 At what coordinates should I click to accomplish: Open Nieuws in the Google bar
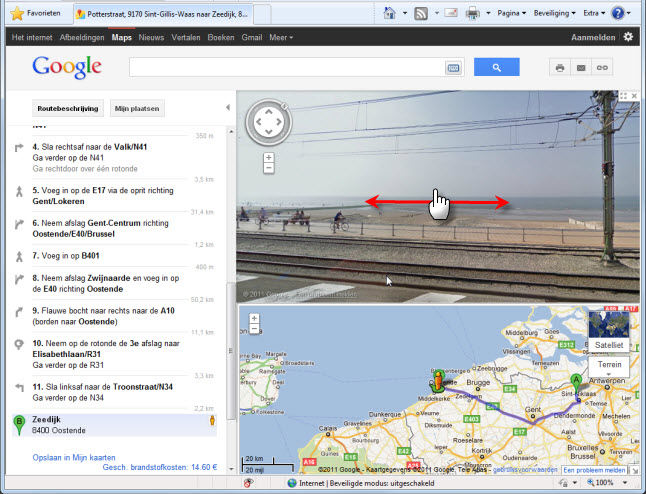pyautogui.click(x=151, y=37)
